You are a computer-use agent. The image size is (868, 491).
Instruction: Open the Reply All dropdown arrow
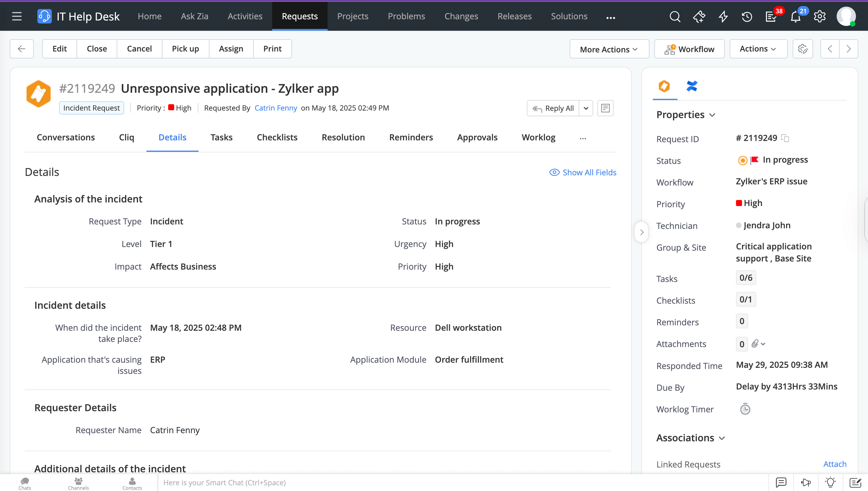pyautogui.click(x=586, y=108)
